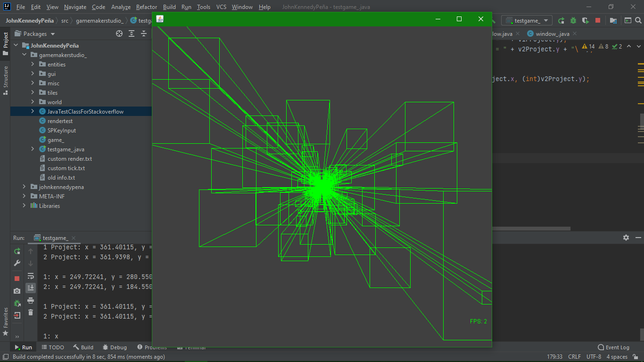Rerun testgame_ from the Run panel
The width and height of the screenshot is (644, 362).
[x=17, y=251]
